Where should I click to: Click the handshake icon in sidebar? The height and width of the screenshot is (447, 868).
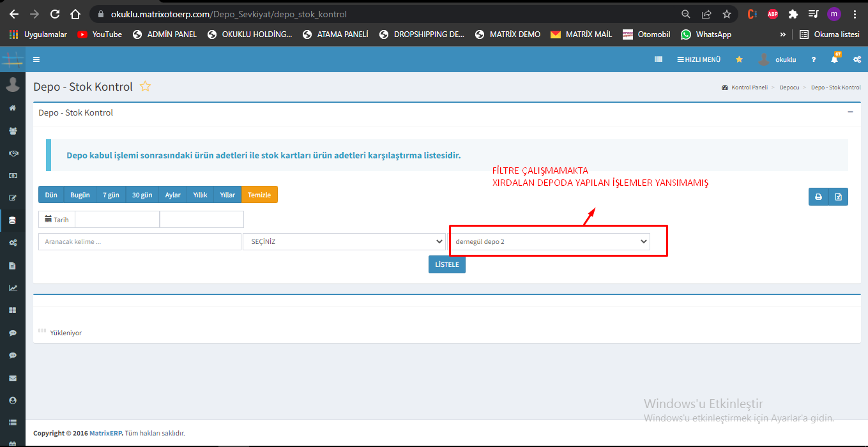pyautogui.click(x=13, y=153)
